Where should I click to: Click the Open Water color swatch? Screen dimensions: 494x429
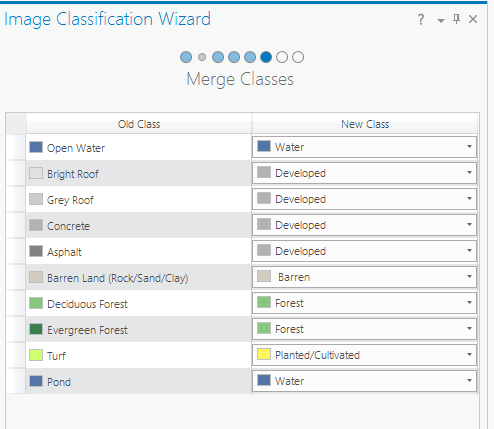pyautogui.click(x=36, y=147)
